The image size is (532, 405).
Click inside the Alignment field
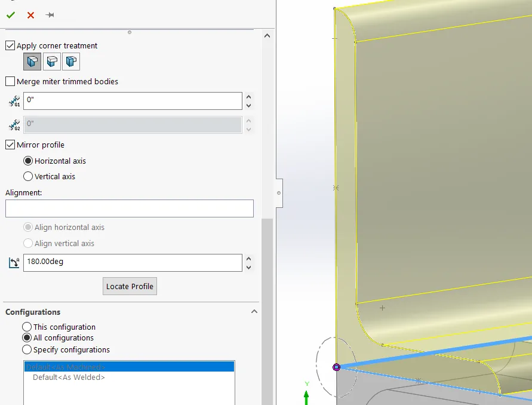(129, 208)
